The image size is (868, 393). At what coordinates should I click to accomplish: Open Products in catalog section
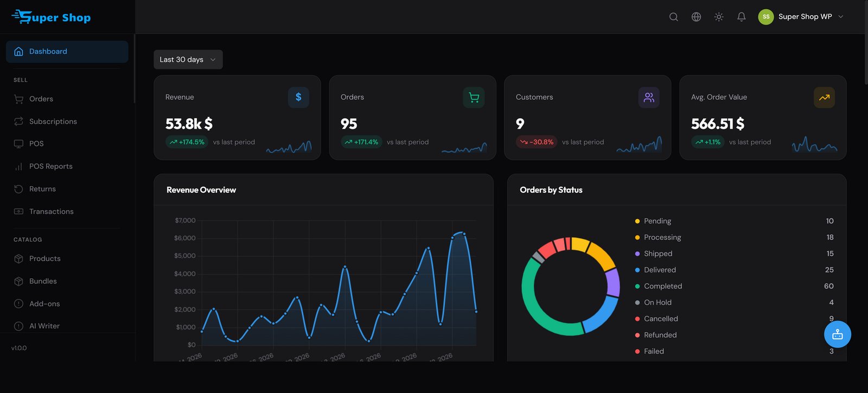pos(67,259)
